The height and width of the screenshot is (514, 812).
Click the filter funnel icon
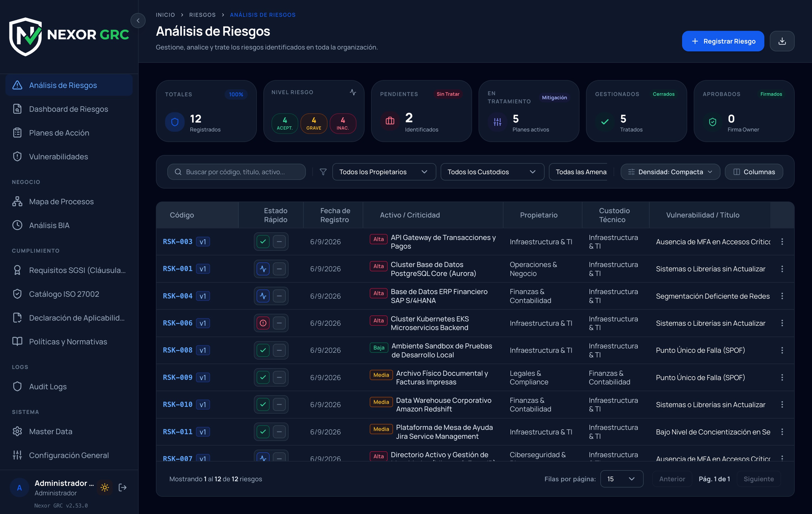(x=323, y=172)
